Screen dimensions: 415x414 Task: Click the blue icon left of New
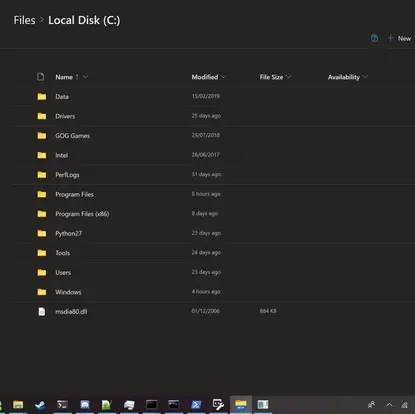[x=374, y=38]
